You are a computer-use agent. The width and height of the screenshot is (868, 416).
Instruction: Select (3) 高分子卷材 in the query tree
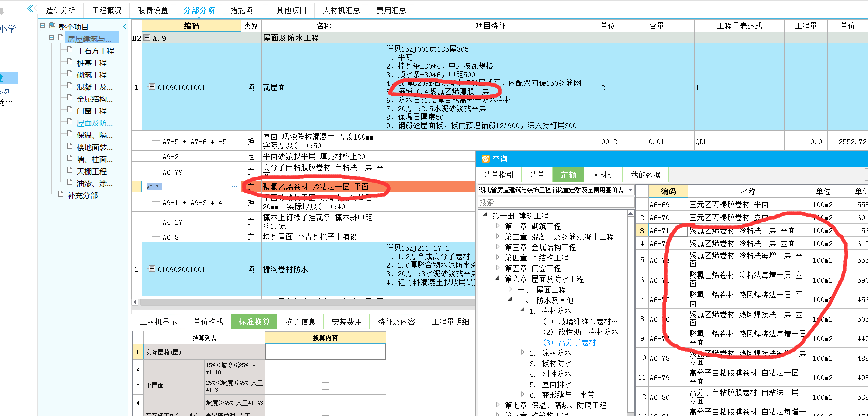[x=569, y=342]
